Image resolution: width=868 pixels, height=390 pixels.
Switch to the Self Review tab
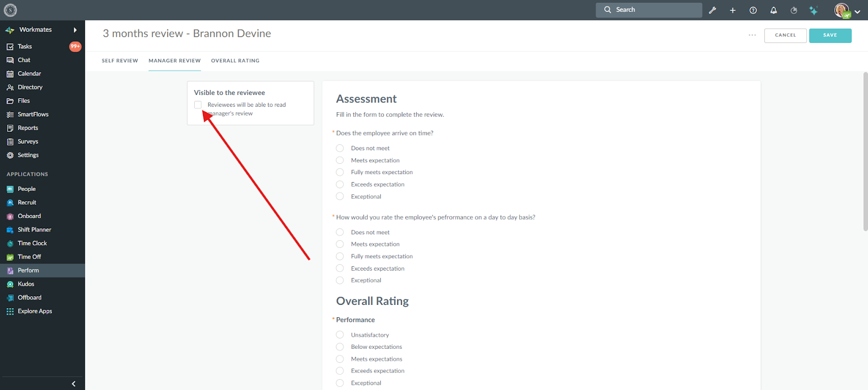(x=120, y=61)
